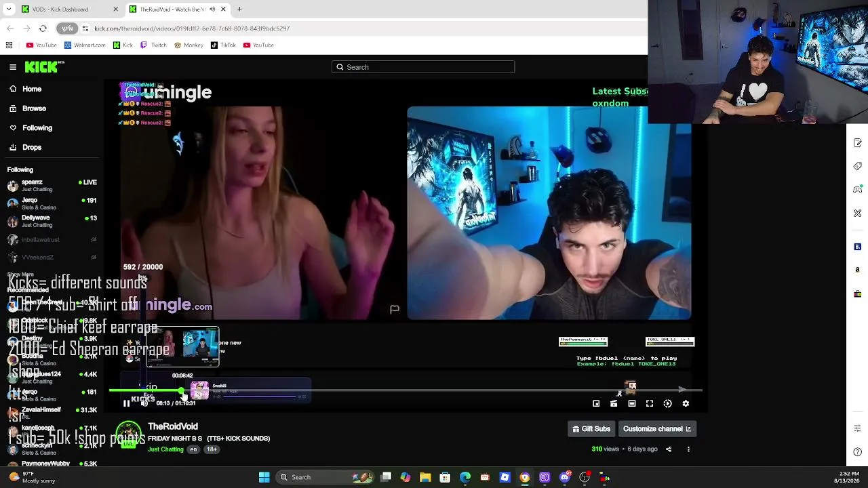Open Discord from the taskbar
868x488 pixels.
[565, 477]
